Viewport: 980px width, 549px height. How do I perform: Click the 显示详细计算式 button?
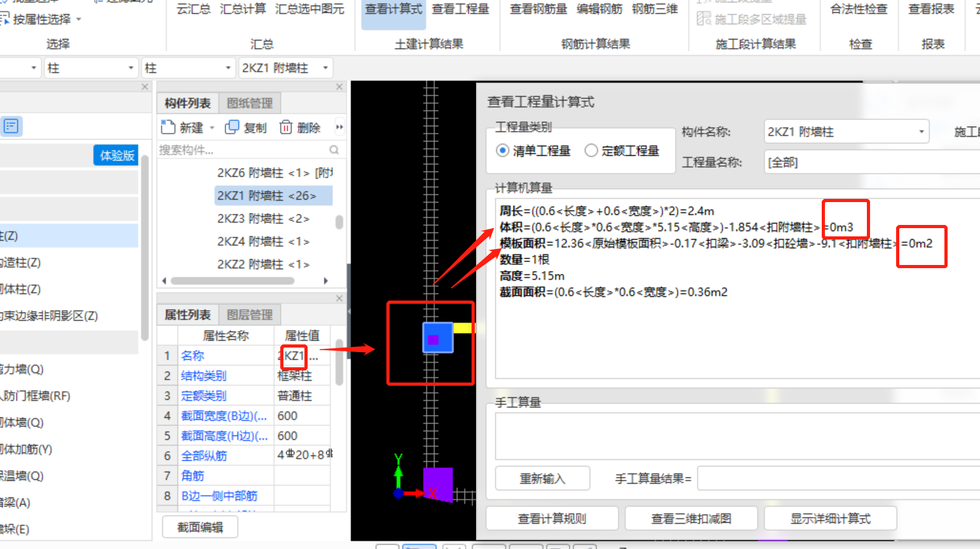[830, 518]
